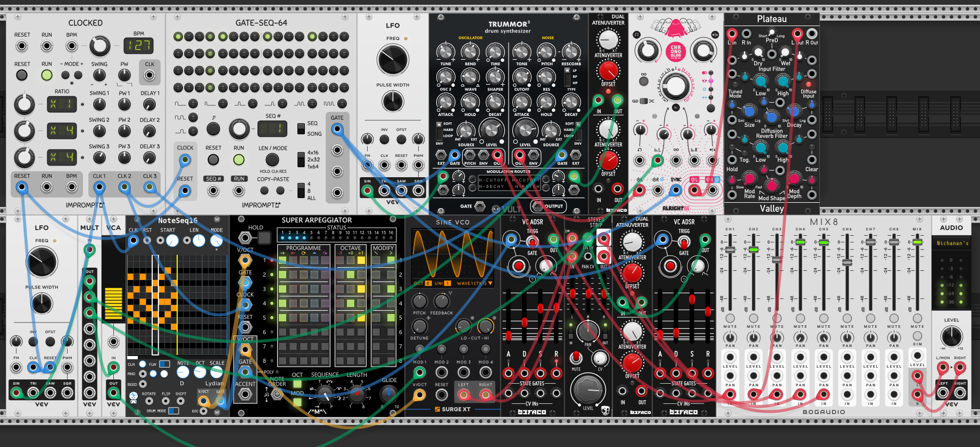980x447 pixels.
Task: Click the CH6 fader on MIX8
Action: [847, 262]
